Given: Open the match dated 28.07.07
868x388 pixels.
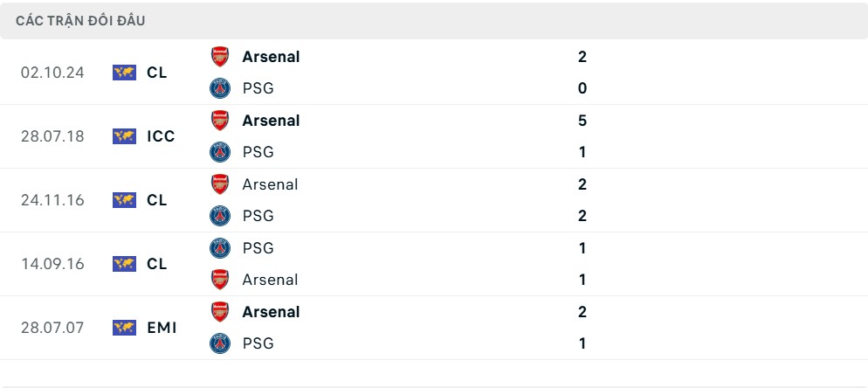Looking at the screenshot, I should (x=434, y=328).
